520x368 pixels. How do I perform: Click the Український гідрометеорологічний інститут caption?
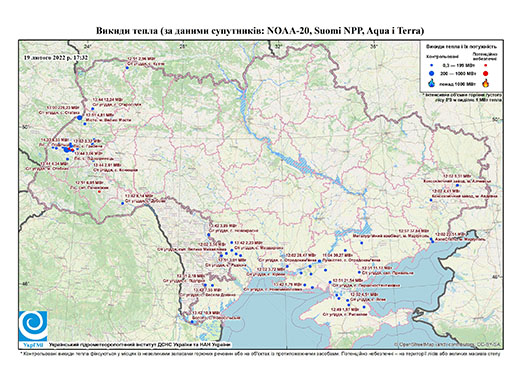(x=140, y=344)
